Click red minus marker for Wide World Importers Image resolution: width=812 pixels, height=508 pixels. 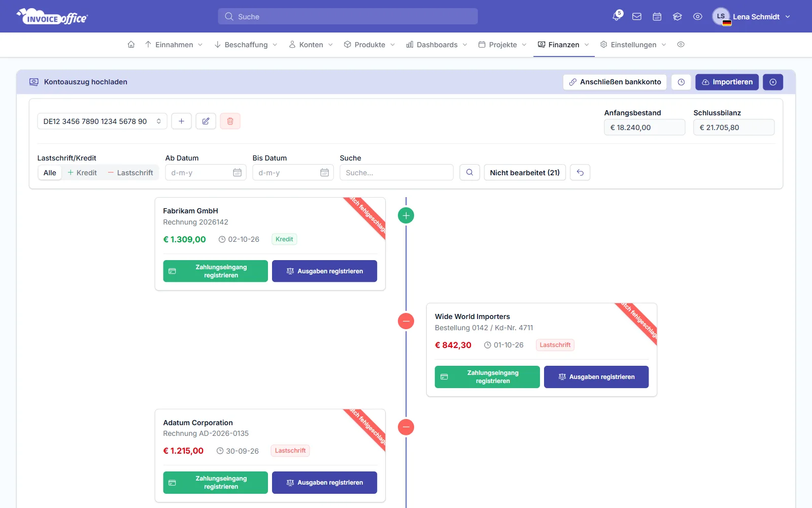[x=406, y=321]
